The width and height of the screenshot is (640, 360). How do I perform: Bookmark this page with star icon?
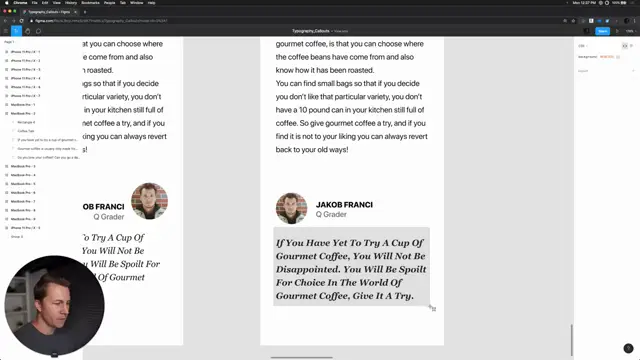point(573,21)
